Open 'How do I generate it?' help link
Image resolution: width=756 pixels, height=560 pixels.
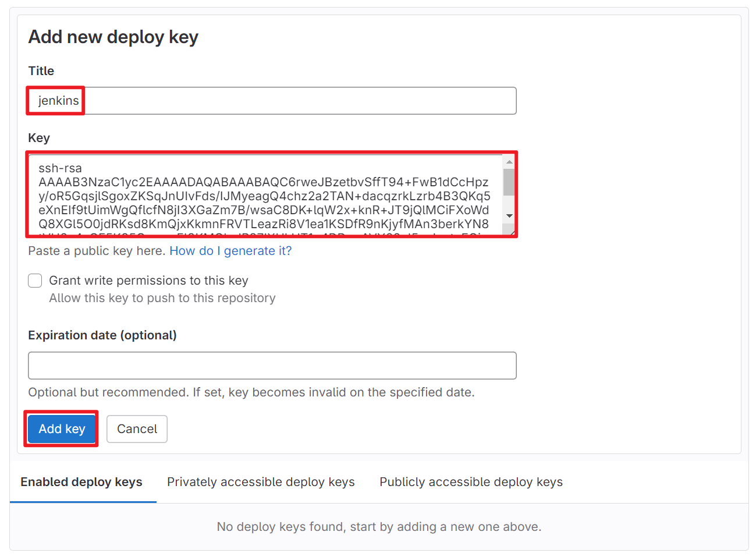point(230,251)
